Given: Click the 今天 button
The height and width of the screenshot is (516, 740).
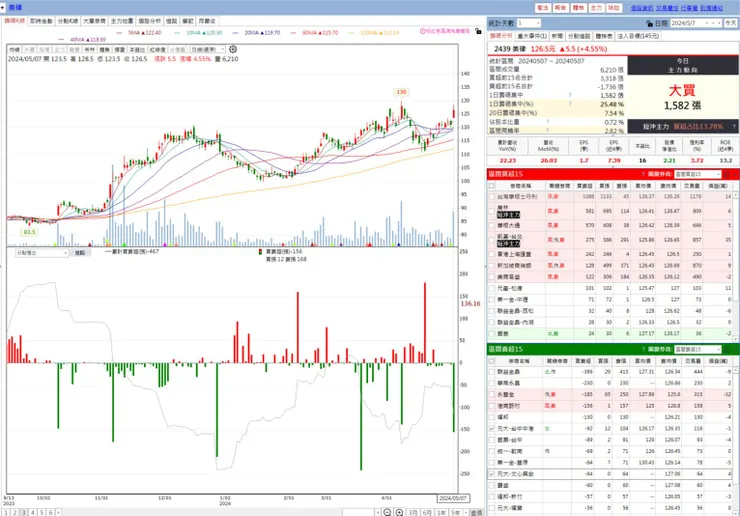Looking at the screenshot, I should 731,23.
